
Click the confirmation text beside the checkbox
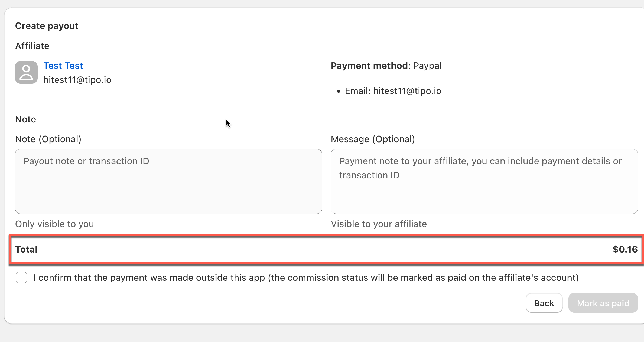point(306,278)
